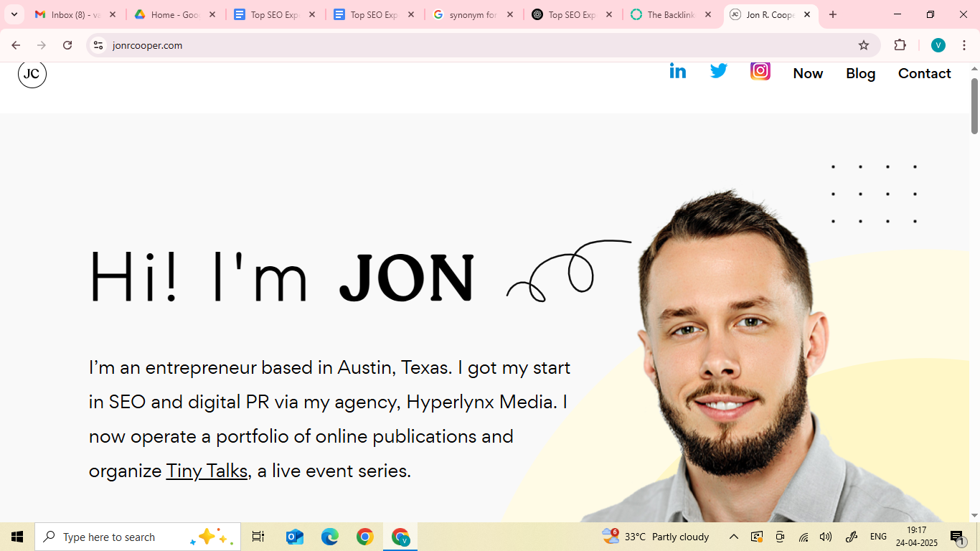Open a new tab with plus button
Image resolution: width=980 pixels, height=551 pixels.
833,14
